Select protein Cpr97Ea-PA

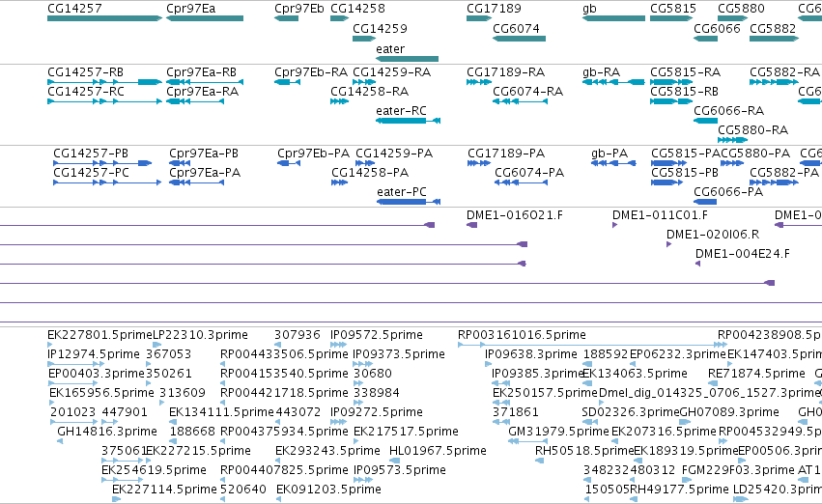tap(197, 182)
